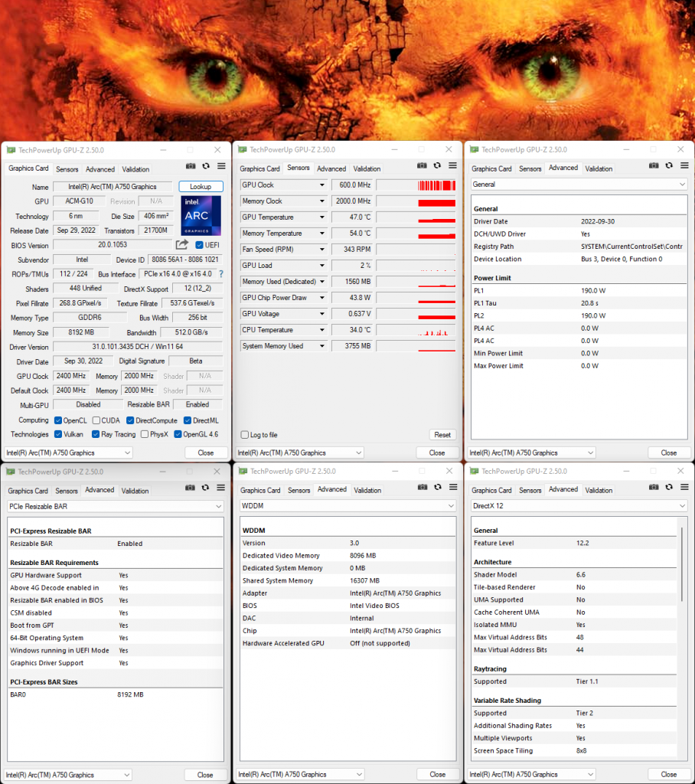Expand the General category dropdown in Advanced tab
This screenshot has width=695, height=784.
[x=579, y=185]
